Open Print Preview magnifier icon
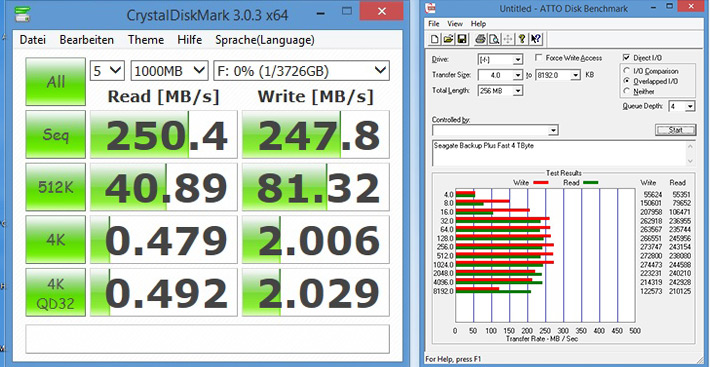This screenshot has width=710, height=367. pos(494,39)
